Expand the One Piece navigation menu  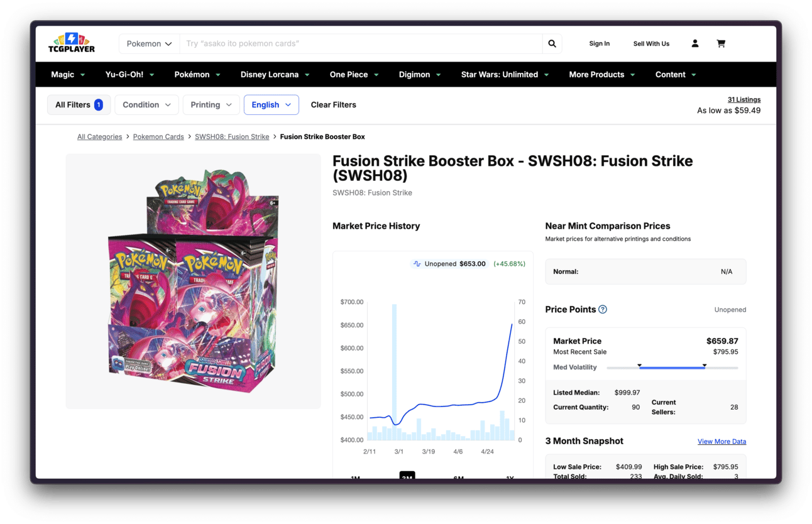(x=354, y=74)
